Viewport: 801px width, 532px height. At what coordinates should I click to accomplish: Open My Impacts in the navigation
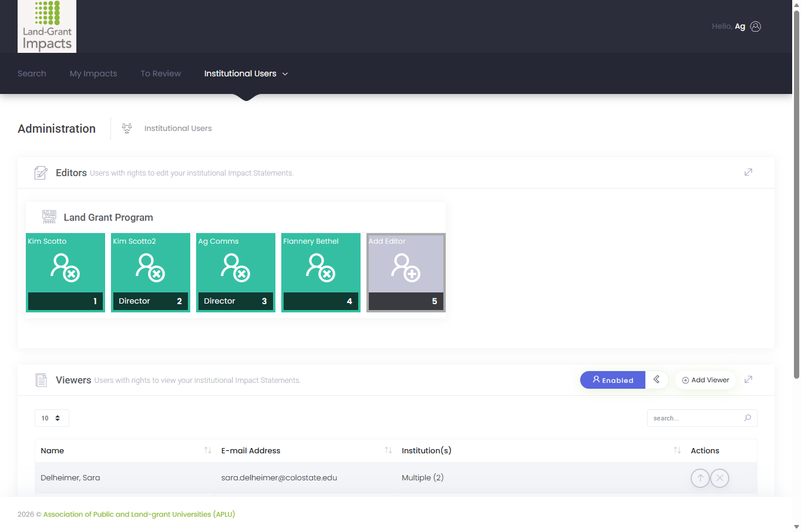click(93, 73)
